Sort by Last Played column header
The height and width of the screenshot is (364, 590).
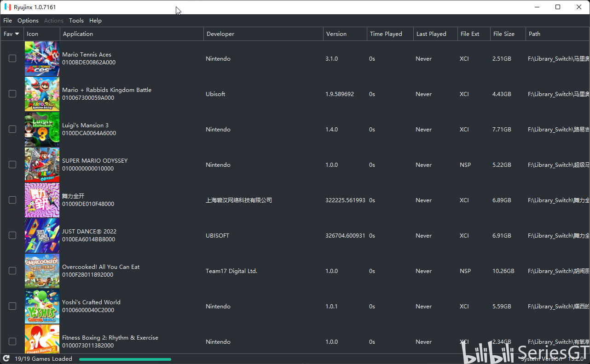click(x=435, y=34)
